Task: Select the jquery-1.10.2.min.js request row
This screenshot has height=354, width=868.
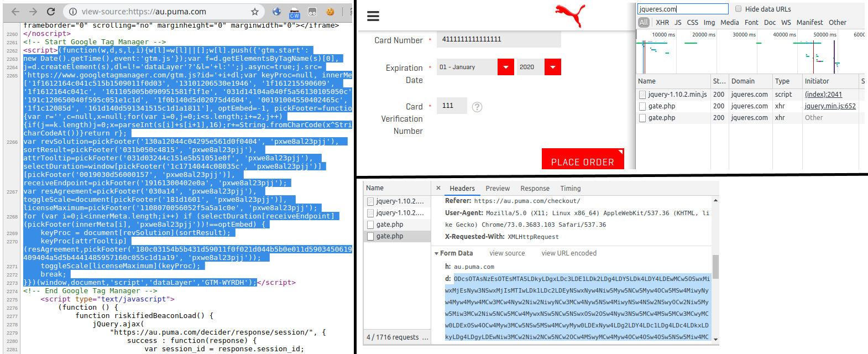Action: (750, 95)
